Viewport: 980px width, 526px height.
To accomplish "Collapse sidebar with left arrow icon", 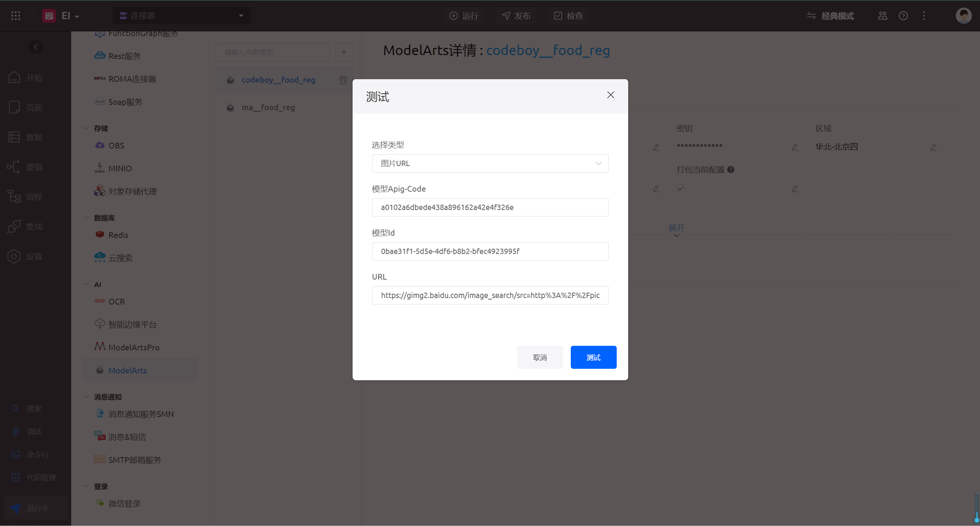I will click(x=36, y=47).
